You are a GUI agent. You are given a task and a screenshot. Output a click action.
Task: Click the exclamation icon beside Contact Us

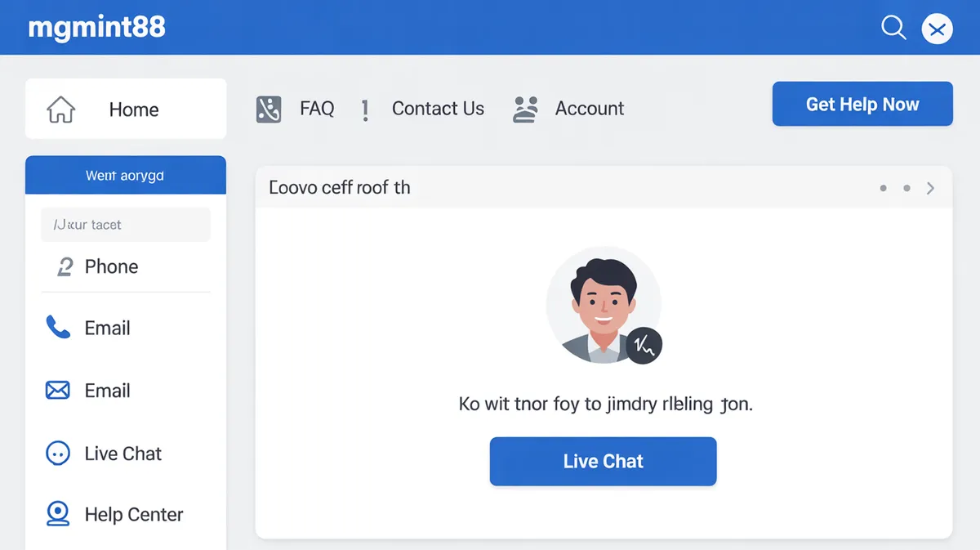click(x=365, y=110)
